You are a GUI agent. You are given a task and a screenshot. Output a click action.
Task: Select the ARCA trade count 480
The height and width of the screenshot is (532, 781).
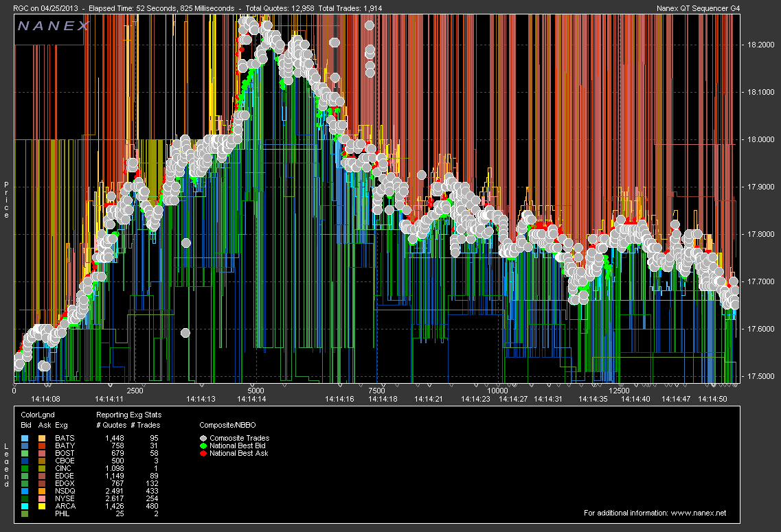click(151, 506)
